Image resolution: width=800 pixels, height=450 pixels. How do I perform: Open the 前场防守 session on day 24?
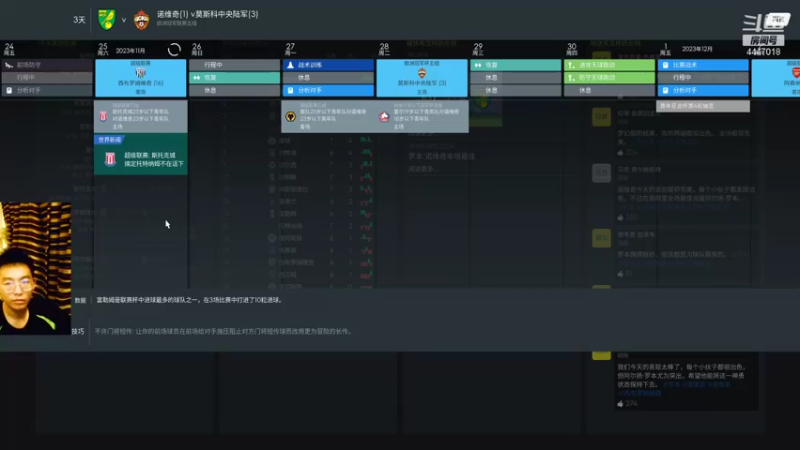pos(47,65)
